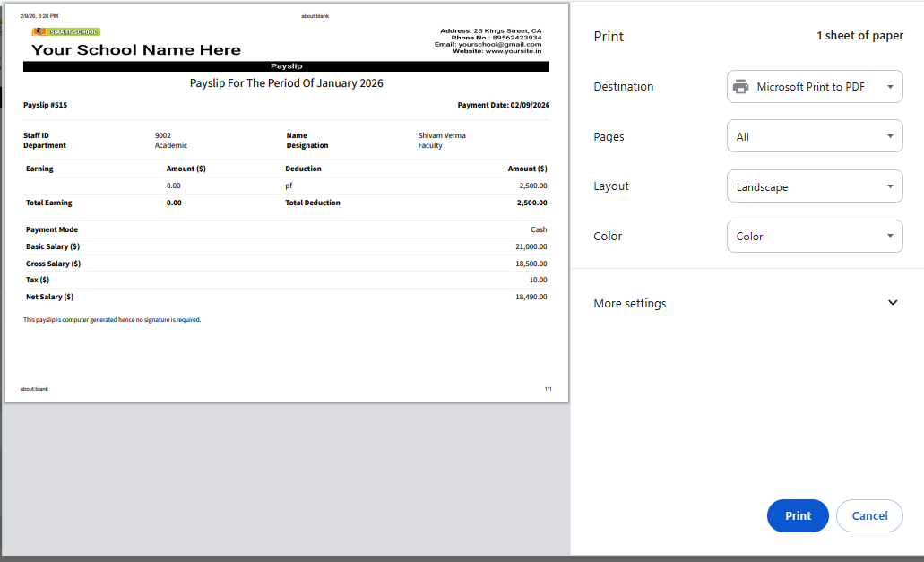Open the Color dropdown
The image size is (924, 562).
[813, 236]
